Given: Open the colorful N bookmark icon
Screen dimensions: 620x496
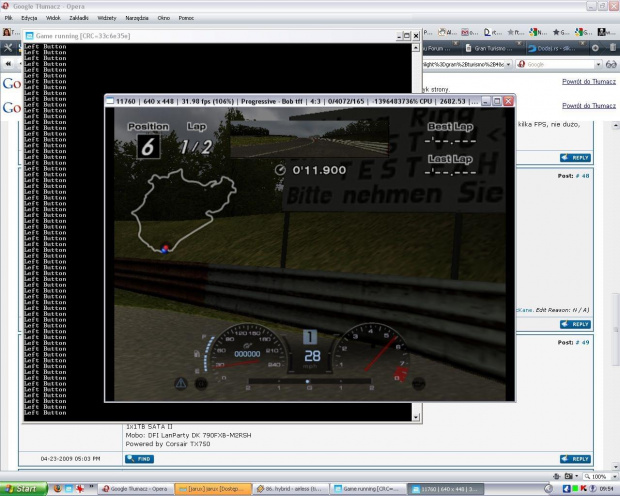Looking at the screenshot, I should click(x=533, y=32).
